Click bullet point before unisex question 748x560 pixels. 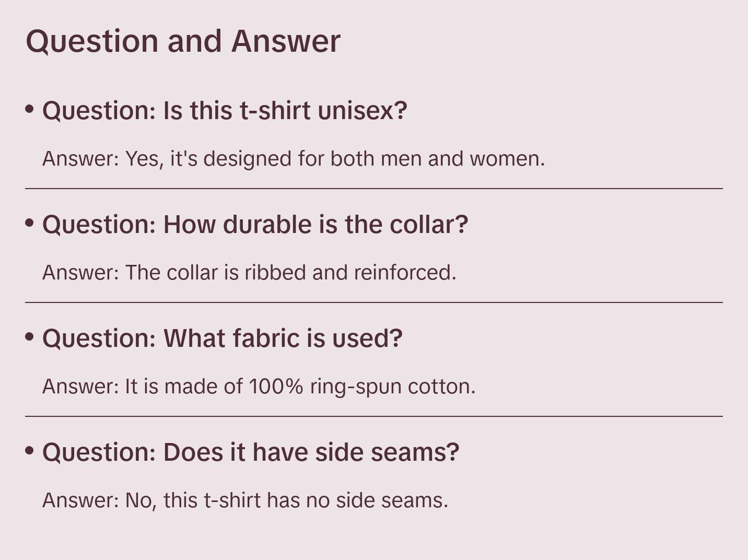pos(30,109)
